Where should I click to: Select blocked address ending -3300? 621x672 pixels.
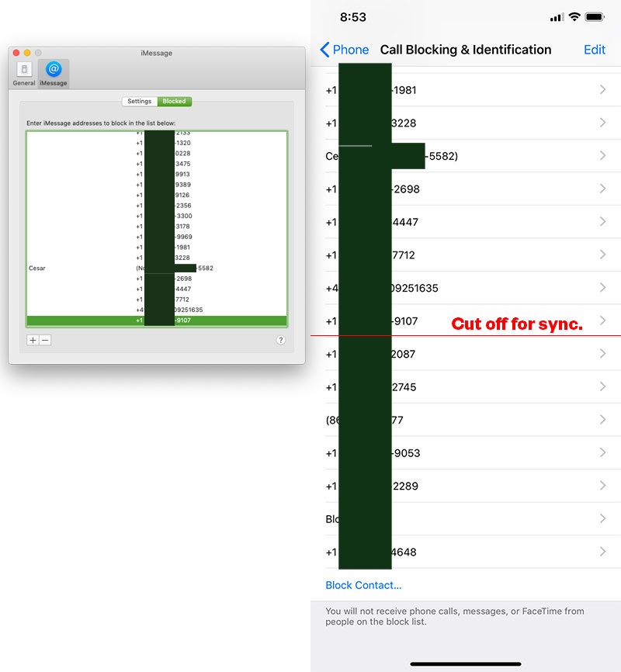pos(157,216)
